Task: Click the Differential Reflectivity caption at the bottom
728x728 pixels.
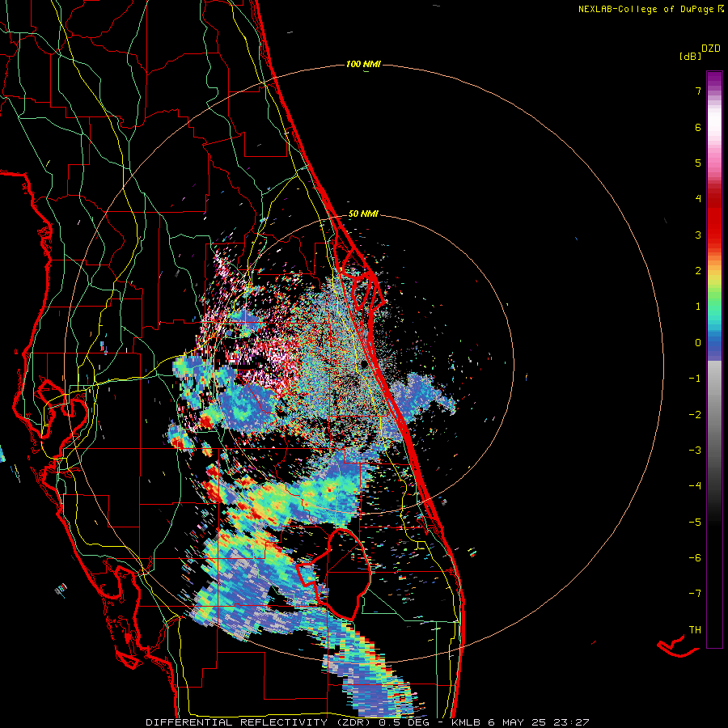Action: coord(367,722)
